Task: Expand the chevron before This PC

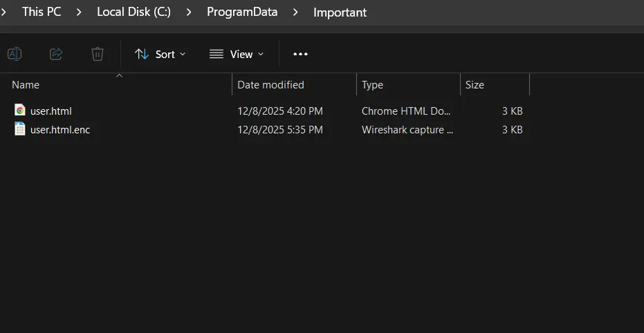Action: pyautogui.click(x=4, y=12)
